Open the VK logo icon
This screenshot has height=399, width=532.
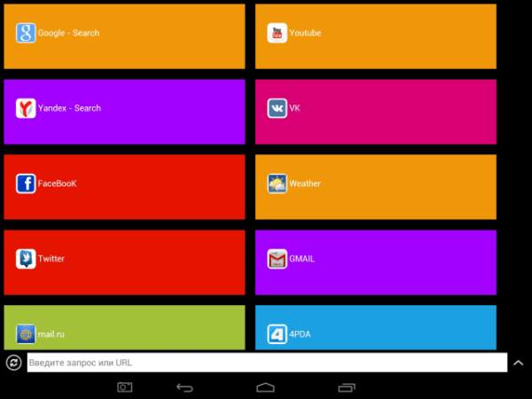pyautogui.click(x=277, y=108)
